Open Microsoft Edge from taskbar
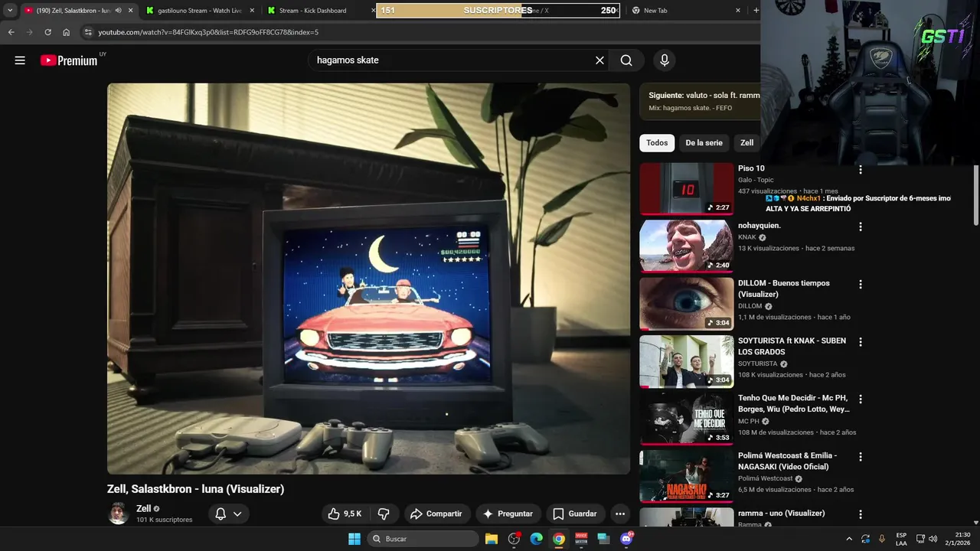The image size is (980, 551). click(x=537, y=539)
